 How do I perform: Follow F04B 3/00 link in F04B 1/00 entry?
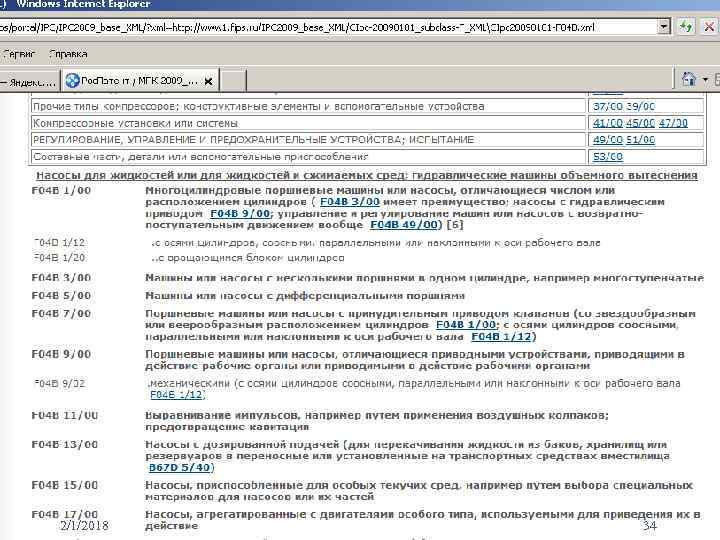pos(350,202)
